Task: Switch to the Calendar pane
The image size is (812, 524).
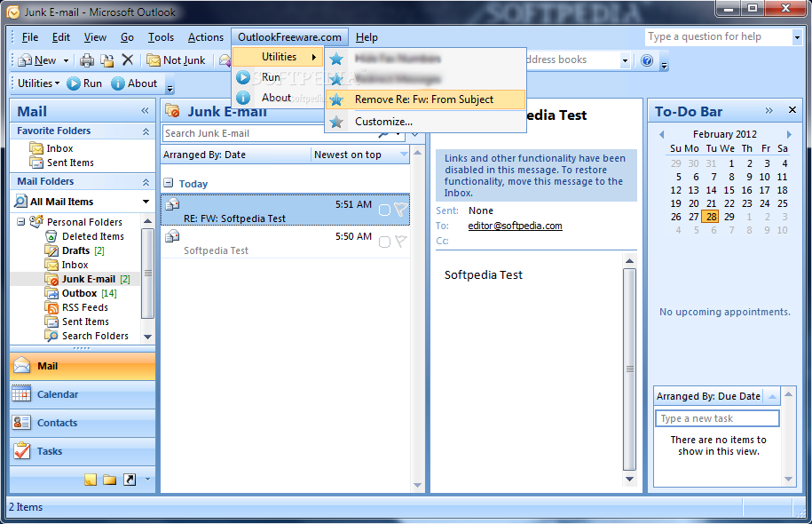Action: pos(83,395)
